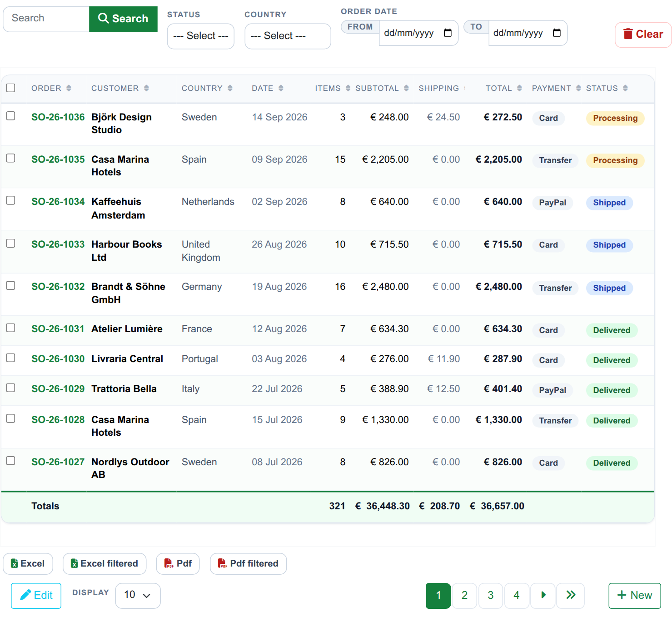Image resolution: width=672 pixels, height=627 pixels.
Task: Tick the checkbox for order SO-26-1027
Action: click(11, 461)
